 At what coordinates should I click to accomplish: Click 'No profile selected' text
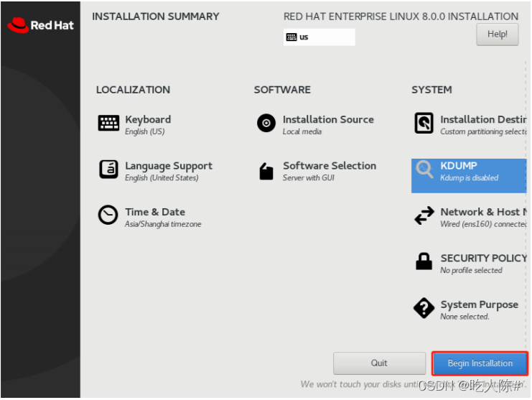click(x=471, y=271)
